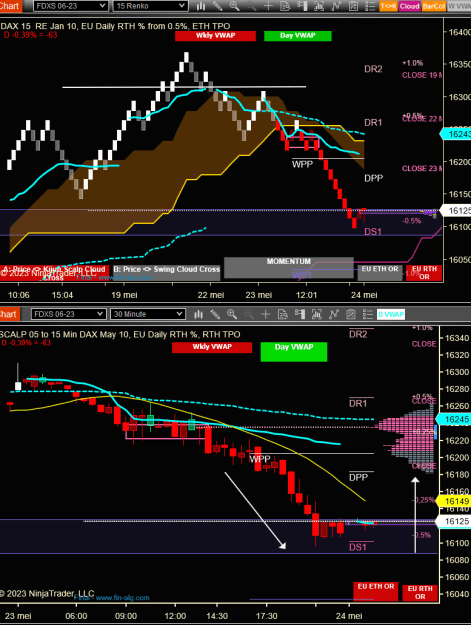Toggle the W VWAP toolbar button

tap(459, 6)
